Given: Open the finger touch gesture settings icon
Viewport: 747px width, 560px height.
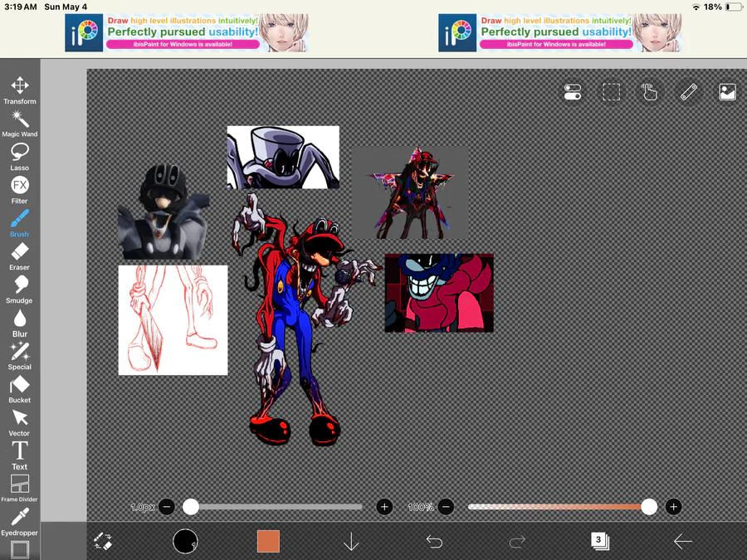Looking at the screenshot, I should click(x=650, y=92).
